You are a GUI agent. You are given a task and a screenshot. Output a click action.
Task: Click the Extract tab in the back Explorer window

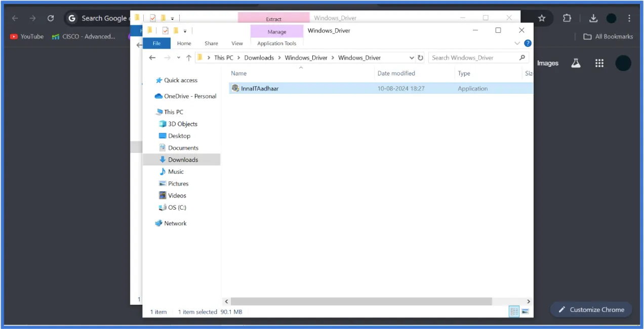click(274, 19)
